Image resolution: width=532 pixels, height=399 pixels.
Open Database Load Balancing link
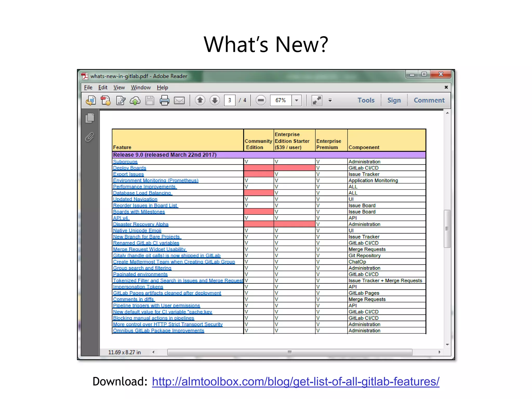pos(142,193)
